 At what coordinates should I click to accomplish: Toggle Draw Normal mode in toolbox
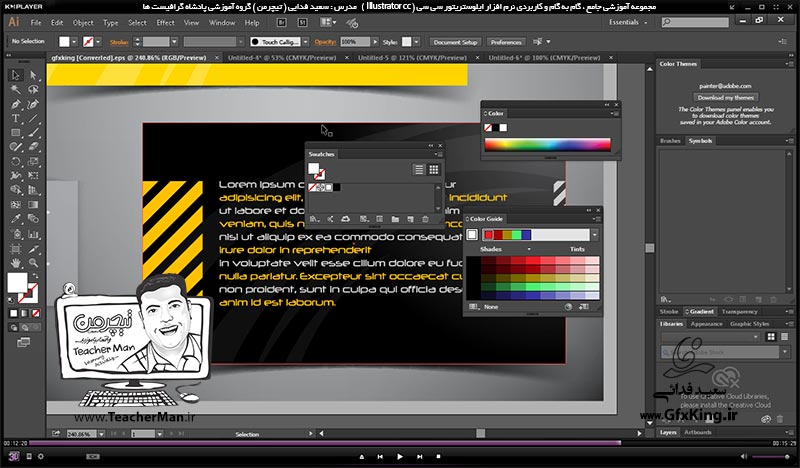tap(14, 328)
